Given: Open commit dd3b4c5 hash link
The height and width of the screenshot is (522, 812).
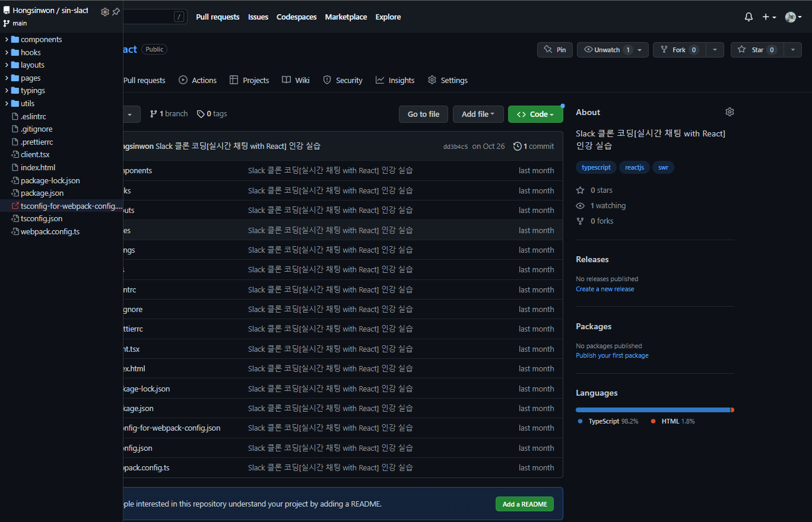Looking at the screenshot, I should coord(455,147).
